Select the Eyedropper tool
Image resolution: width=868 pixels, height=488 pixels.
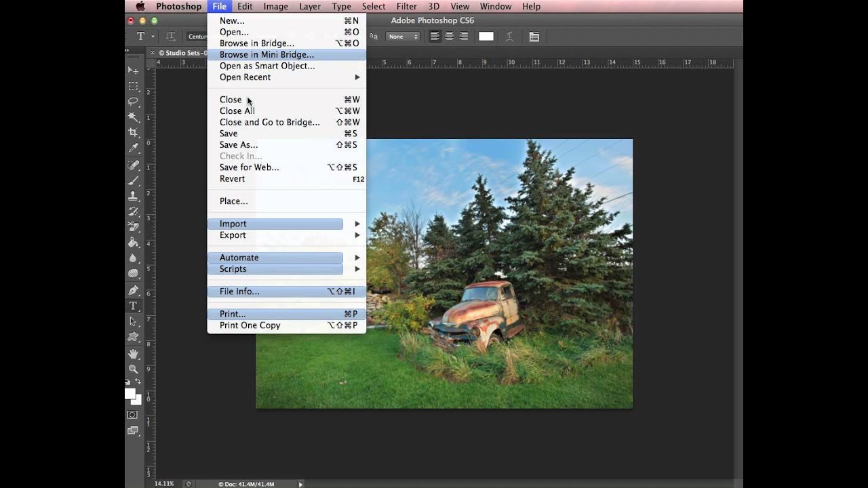(133, 148)
